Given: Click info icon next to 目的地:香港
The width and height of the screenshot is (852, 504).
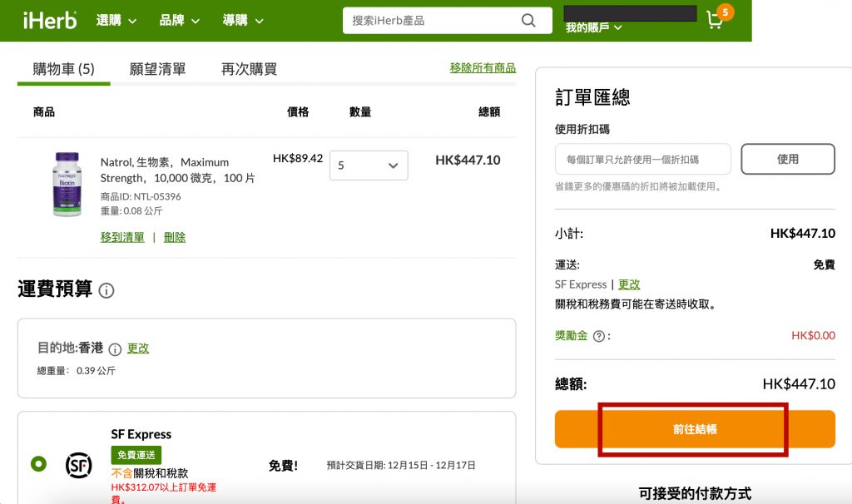Looking at the screenshot, I should pyautogui.click(x=115, y=348).
